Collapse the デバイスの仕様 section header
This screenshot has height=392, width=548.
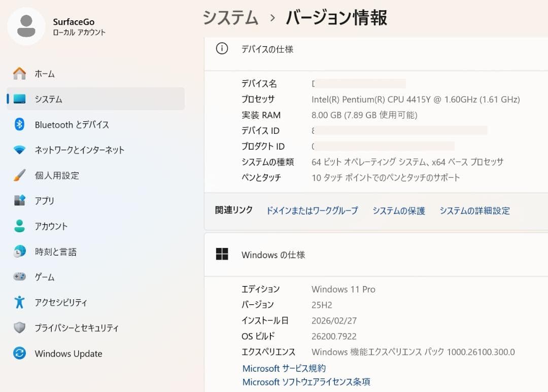(376, 54)
